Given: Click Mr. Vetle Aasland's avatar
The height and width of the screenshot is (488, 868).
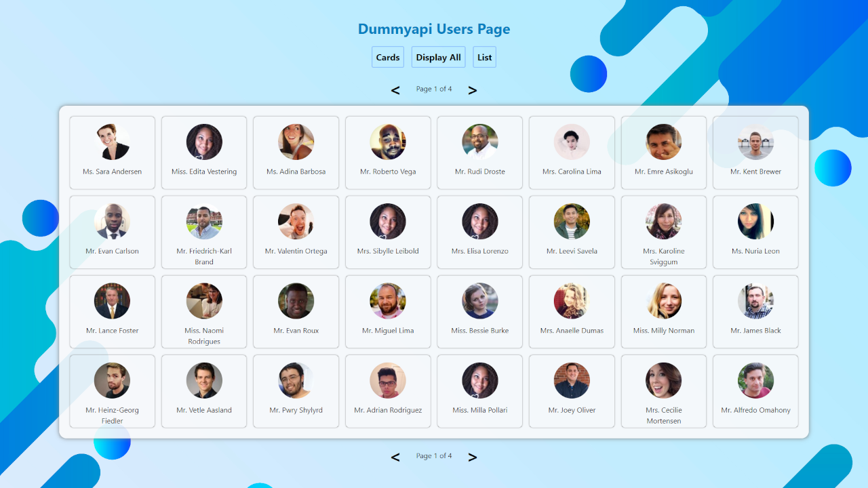Looking at the screenshot, I should (x=204, y=380).
